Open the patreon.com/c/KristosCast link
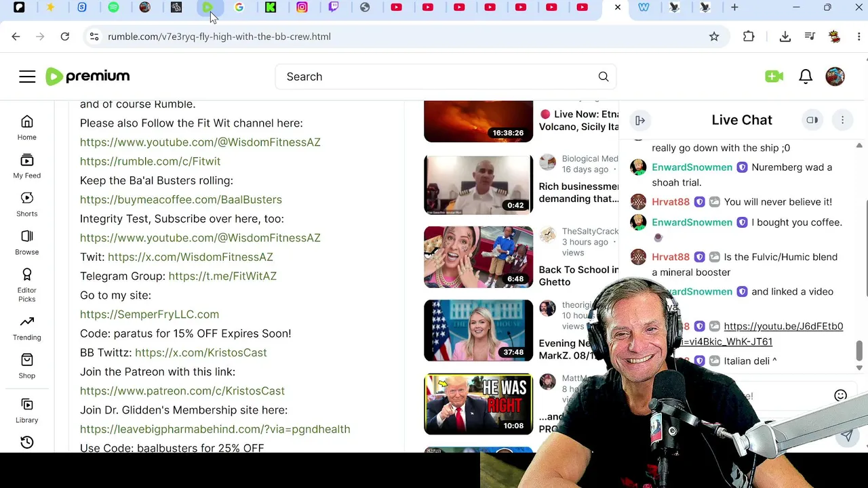Viewport: 868px width, 488px height. (x=182, y=391)
